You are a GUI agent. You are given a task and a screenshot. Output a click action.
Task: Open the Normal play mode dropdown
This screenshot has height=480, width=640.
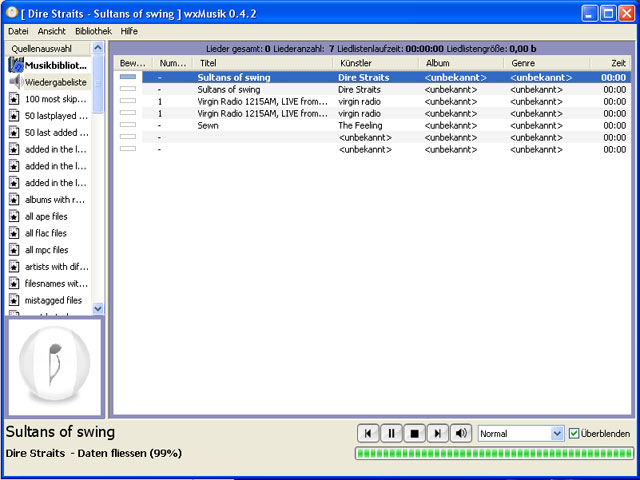[x=521, y=433]
